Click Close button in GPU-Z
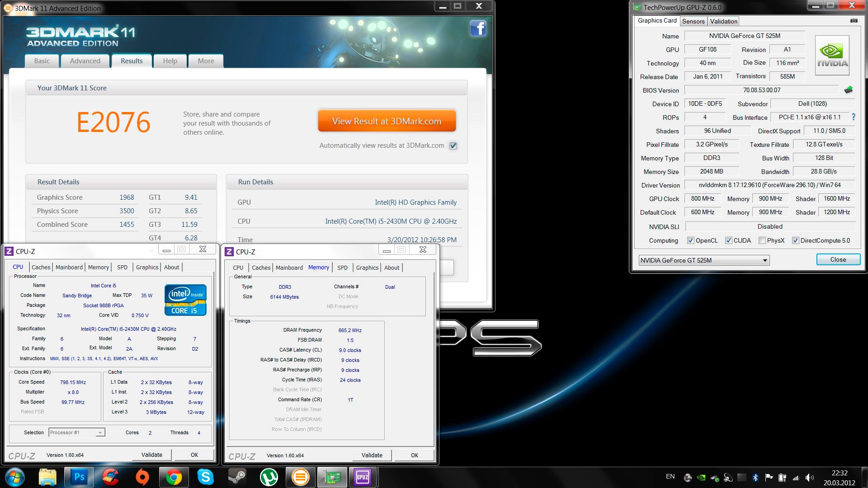Image resolution: width=868 pixels, height=488 pixels. 838,259
